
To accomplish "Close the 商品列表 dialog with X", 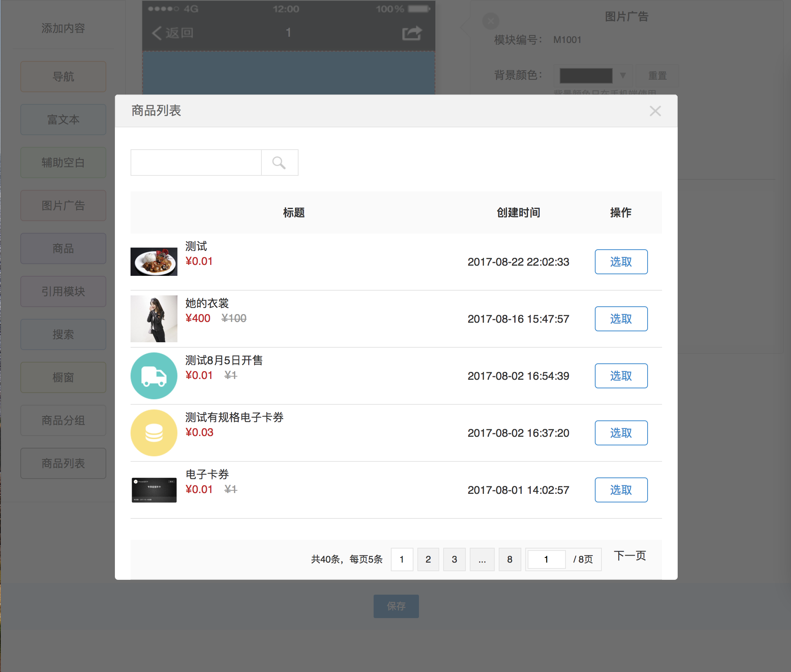I will (x=655, y=111).
